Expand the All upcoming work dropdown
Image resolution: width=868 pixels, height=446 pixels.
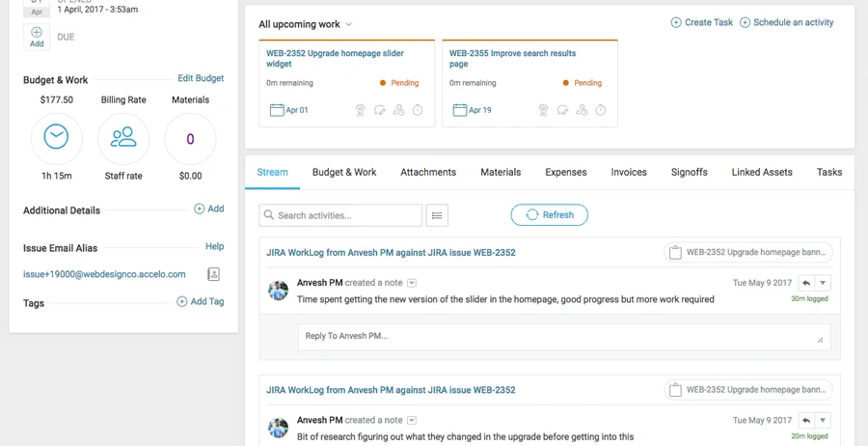tap(349, 24)
